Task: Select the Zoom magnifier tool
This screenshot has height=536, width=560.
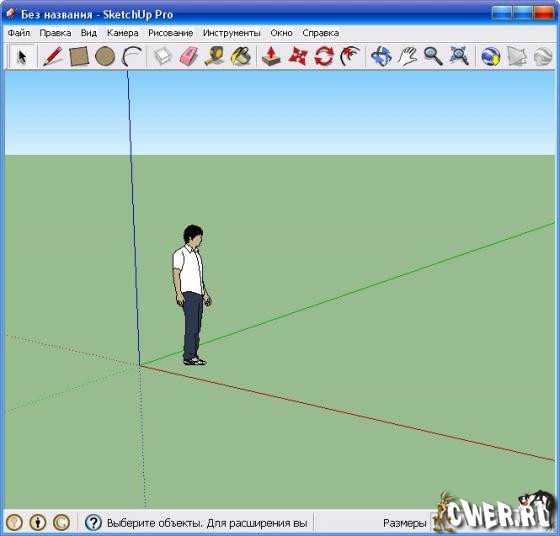Action: point(433,56)
